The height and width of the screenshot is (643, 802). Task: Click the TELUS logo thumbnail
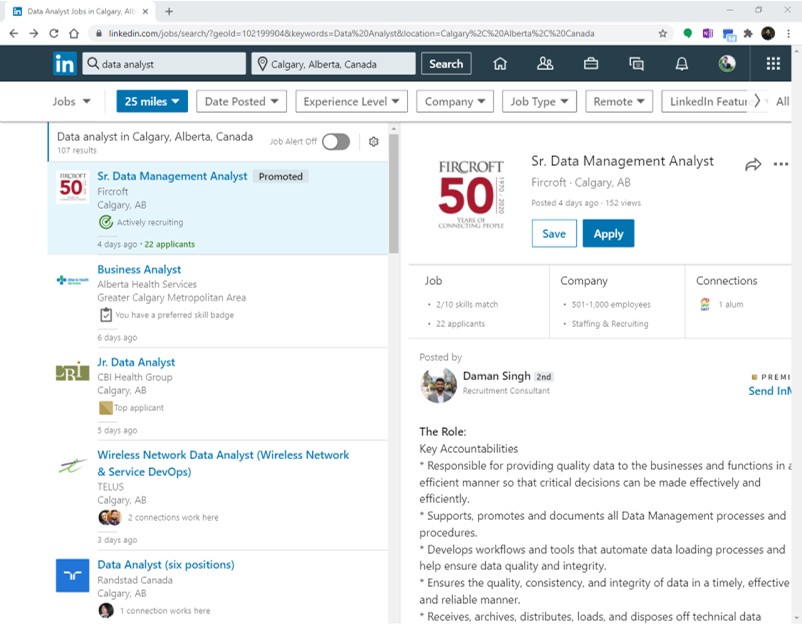click(x=72, y=465)
